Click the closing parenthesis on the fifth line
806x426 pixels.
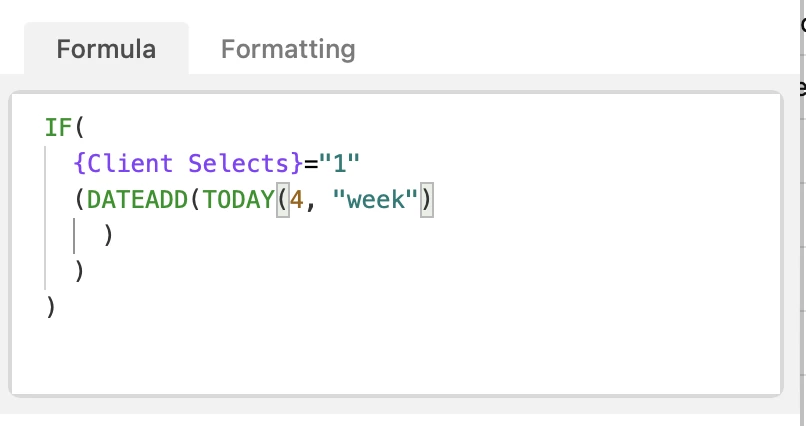pyautogui.click(x=79, y=272)
